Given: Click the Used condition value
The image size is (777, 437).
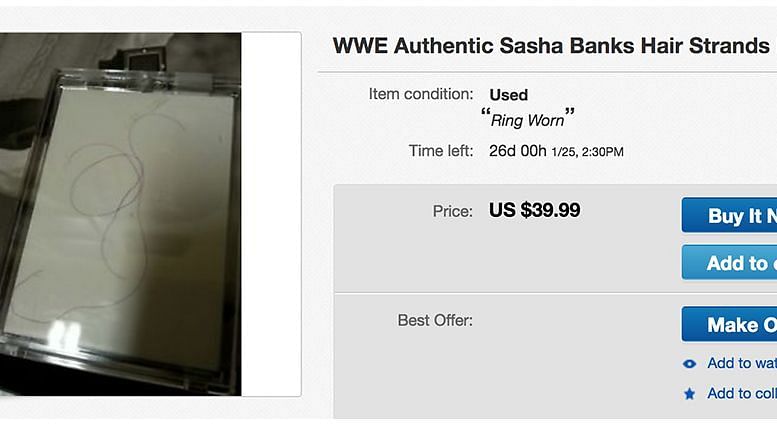Looking at the screenshot, I should 509,95.
